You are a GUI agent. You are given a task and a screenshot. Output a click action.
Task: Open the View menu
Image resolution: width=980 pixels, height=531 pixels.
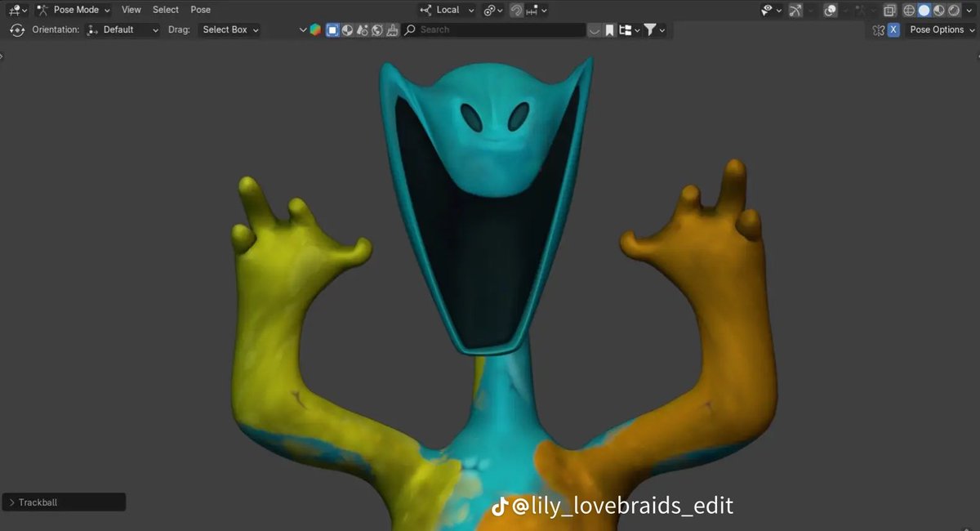point(131,10)
